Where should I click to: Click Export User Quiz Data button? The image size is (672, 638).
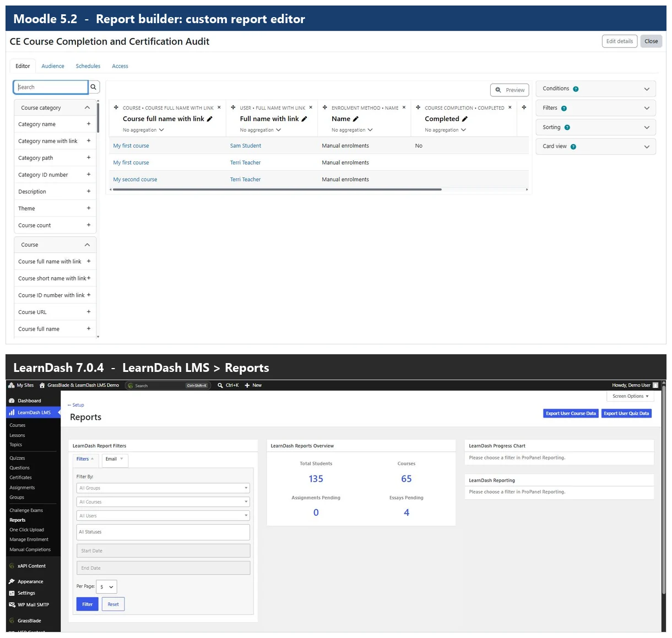point(626,413)
